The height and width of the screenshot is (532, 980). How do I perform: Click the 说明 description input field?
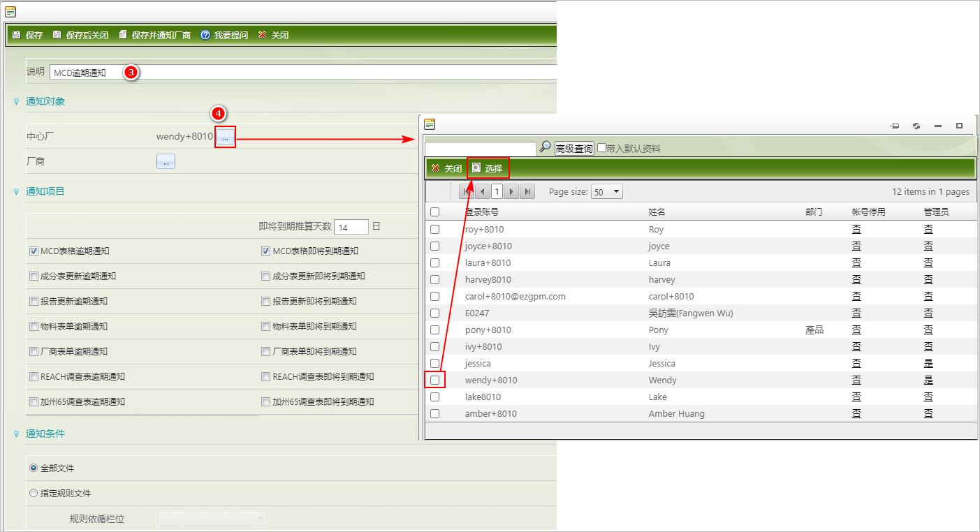pos(302,72)
